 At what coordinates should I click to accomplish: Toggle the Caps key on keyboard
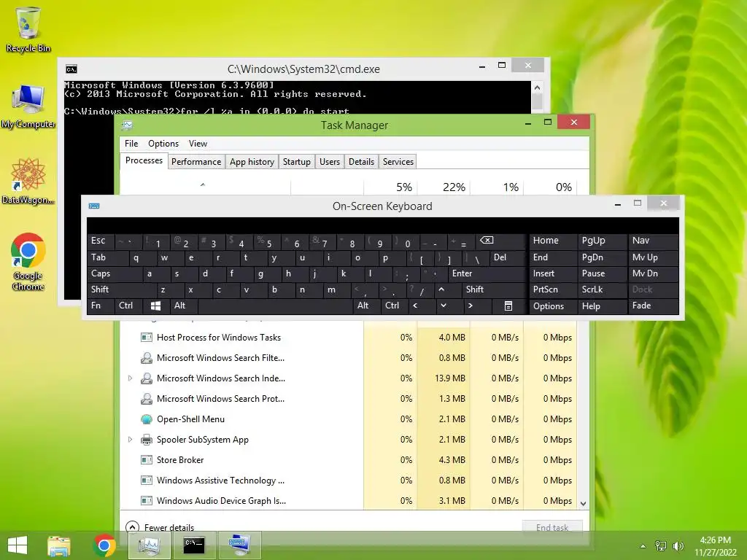coord(115,274)
